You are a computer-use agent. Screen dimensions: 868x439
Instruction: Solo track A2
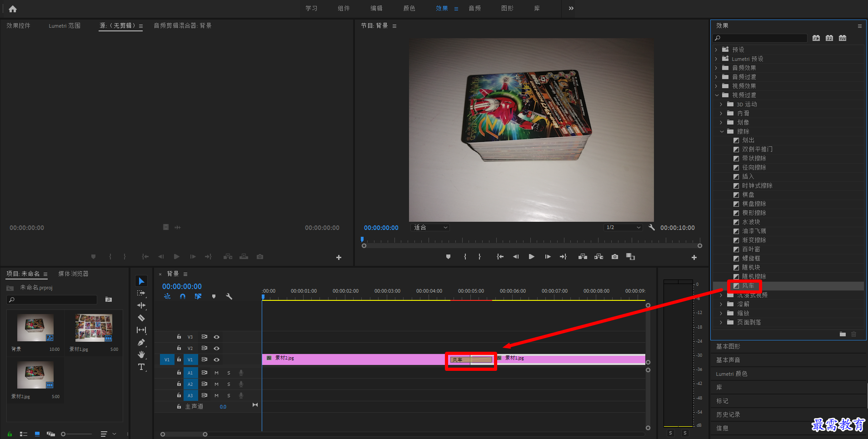point(229,384)
